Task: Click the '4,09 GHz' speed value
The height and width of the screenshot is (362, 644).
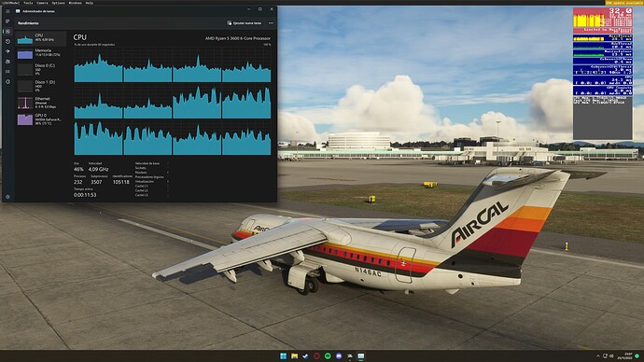Action: [99, 169]
